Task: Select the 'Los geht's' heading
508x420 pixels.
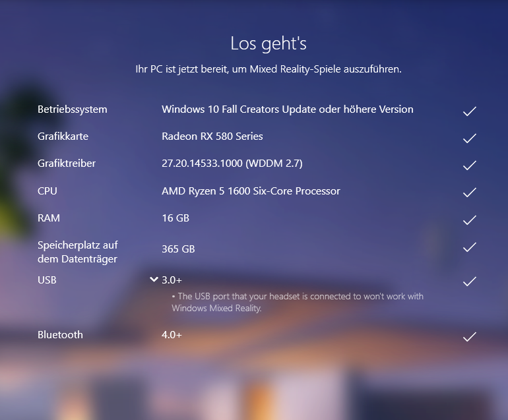Action: [269, 44]
